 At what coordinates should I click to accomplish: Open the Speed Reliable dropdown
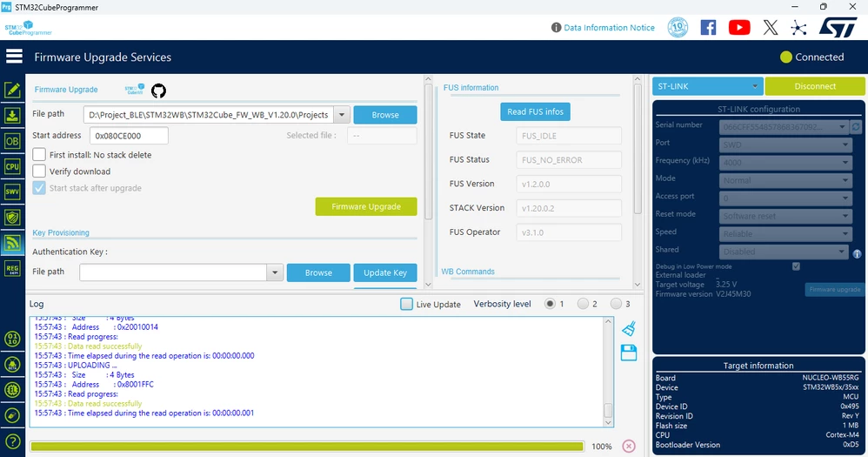[x=785, y=234]
